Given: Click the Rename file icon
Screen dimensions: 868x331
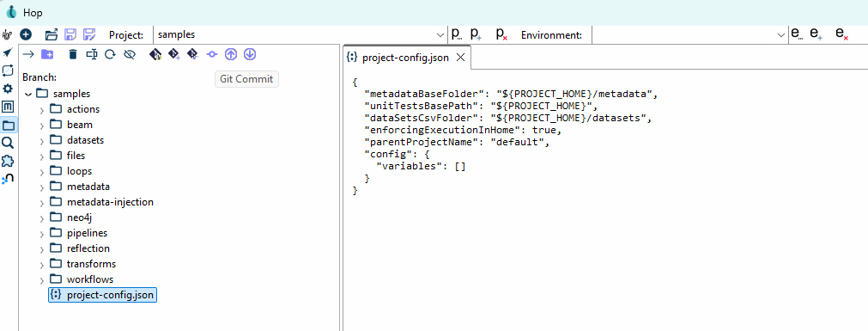Looking at the screenshot, I should pyautogui.click(x=91, y=54).
